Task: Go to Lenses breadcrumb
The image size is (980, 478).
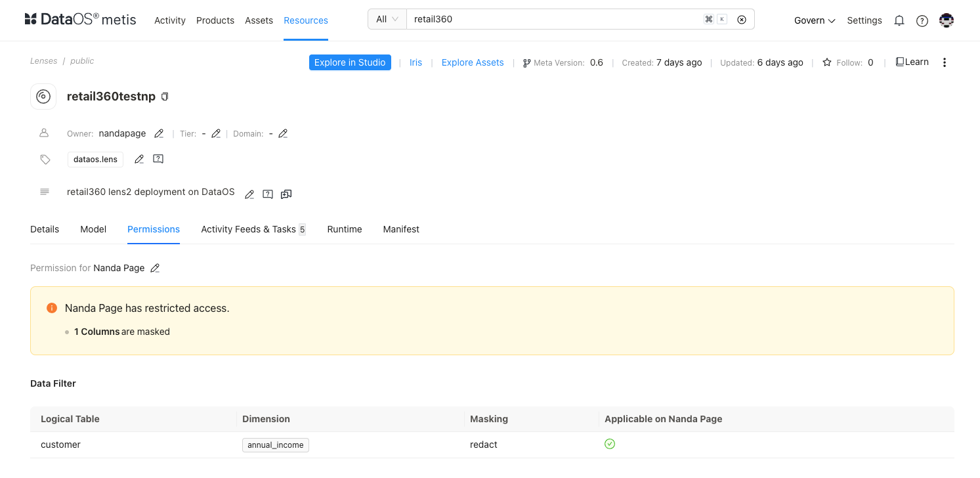Action: 43,61
